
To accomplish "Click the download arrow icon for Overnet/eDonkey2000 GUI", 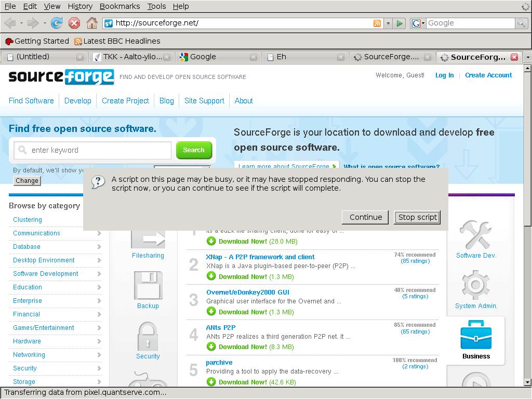I will [211, 311].
